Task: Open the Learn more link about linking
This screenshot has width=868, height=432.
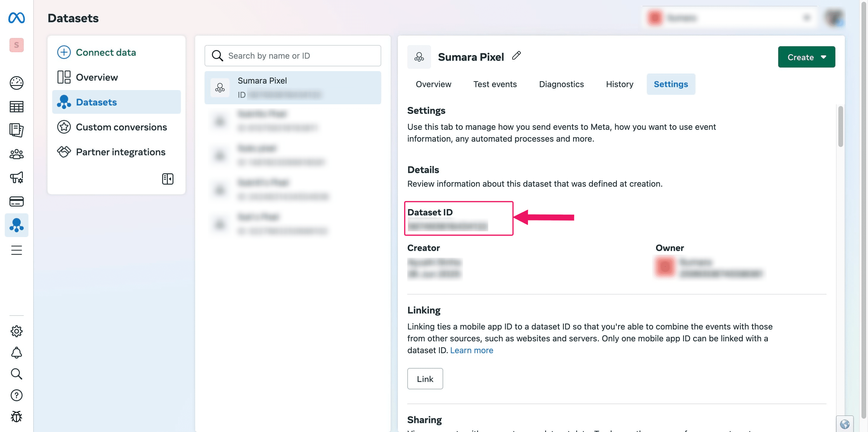Action: pyautogui.click(x=471, y=350)
